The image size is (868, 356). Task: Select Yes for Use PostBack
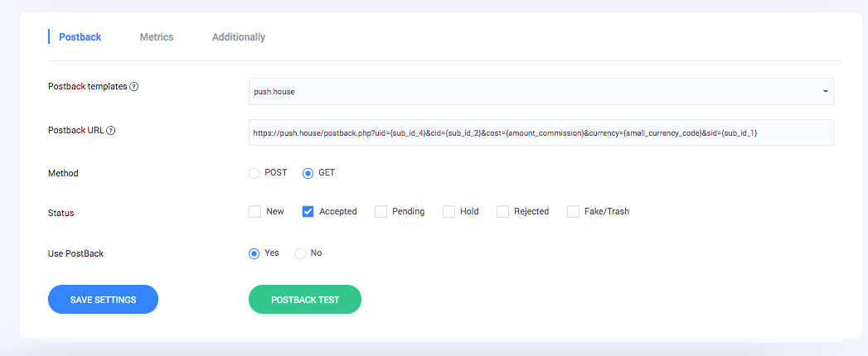tap(255, 253)
